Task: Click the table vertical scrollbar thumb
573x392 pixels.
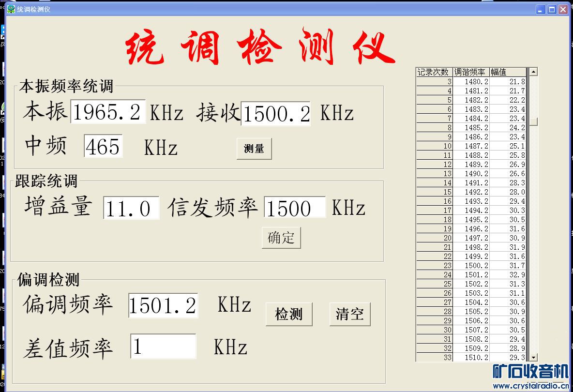Action: coord(533,121)
